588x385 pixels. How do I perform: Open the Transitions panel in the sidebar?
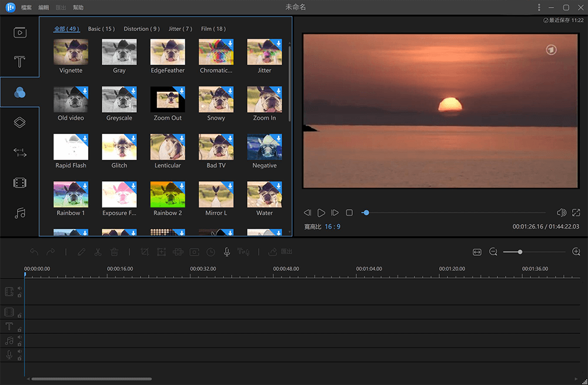(x=19, y=153)
